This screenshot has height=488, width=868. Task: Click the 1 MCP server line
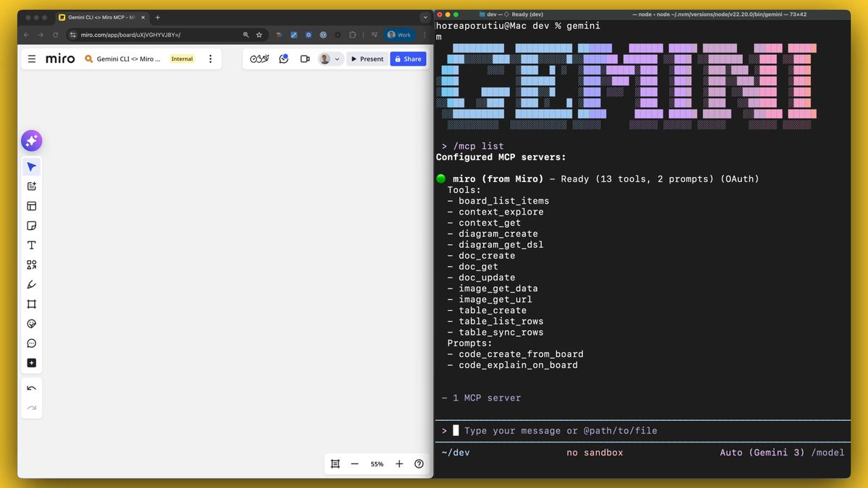coord(481,398)
